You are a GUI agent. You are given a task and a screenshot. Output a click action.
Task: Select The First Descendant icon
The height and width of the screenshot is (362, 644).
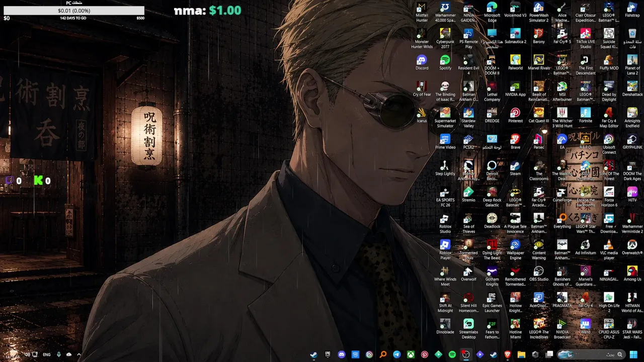coord(586,65)
